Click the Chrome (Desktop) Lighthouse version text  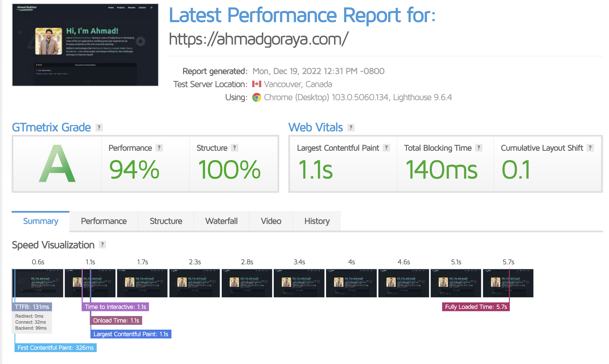tap(358, 97)
